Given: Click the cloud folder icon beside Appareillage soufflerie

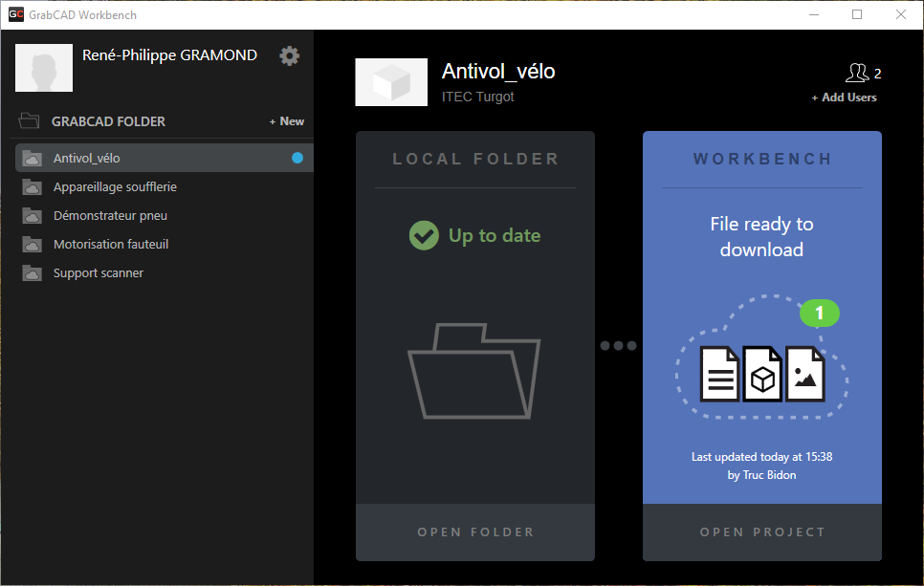Looking at the screenshot, I should pos(32,187).
